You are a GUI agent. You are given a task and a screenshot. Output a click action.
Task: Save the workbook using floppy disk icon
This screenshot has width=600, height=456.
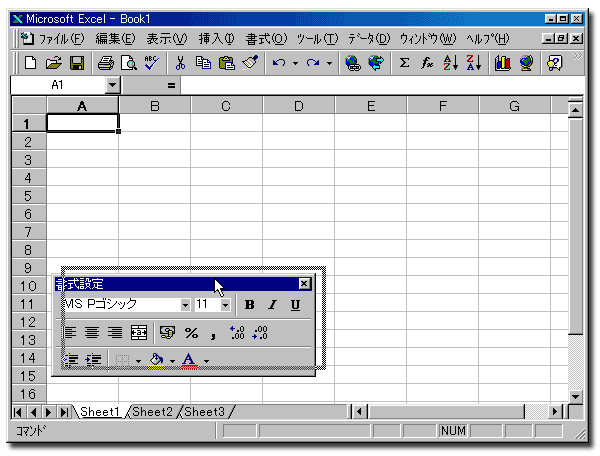coord(77,63)
